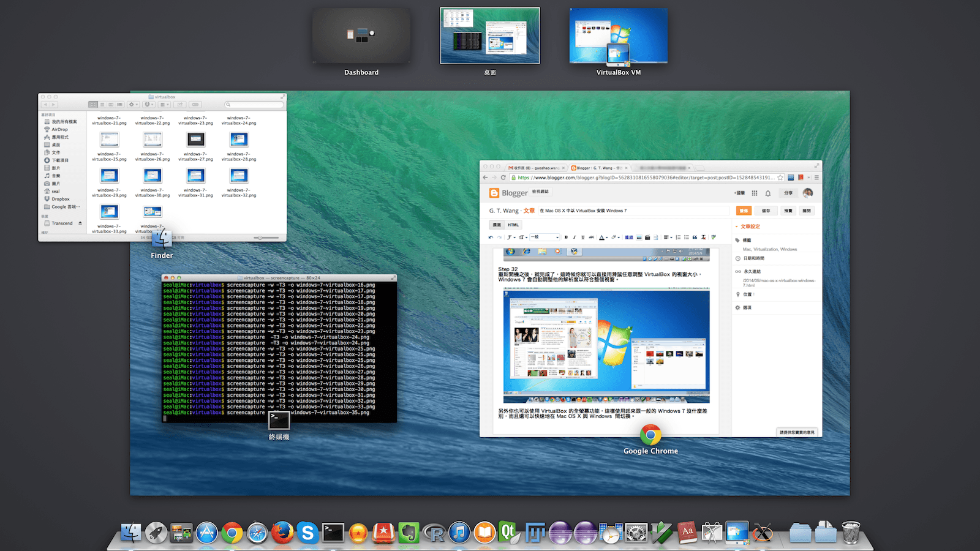Image resolution: width=980 pixels, height=551 pixels.
Task: Switch to the HTML tab in Blogger
Action: tap(513, 225)
